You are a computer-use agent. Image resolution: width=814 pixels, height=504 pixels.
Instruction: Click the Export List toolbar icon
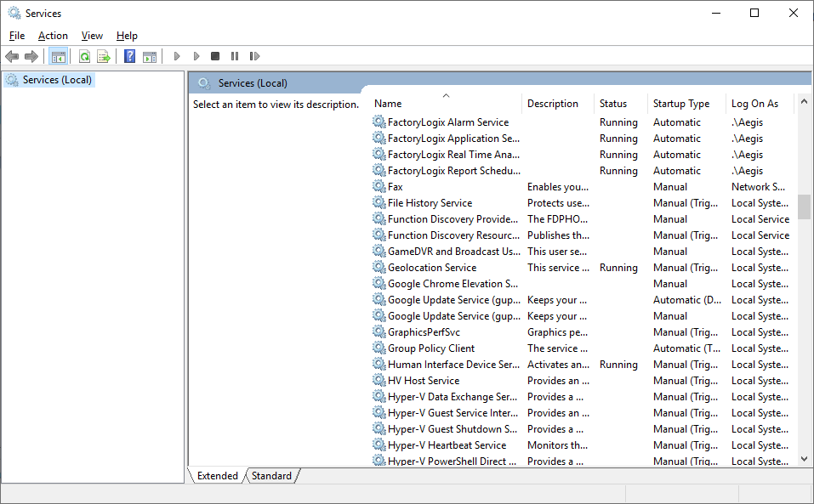(104, 57)
